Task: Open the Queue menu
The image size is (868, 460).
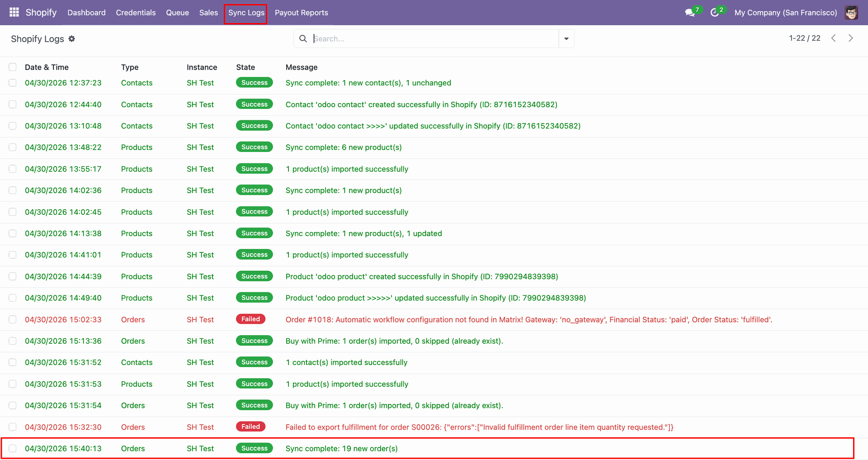Action: 177,13
